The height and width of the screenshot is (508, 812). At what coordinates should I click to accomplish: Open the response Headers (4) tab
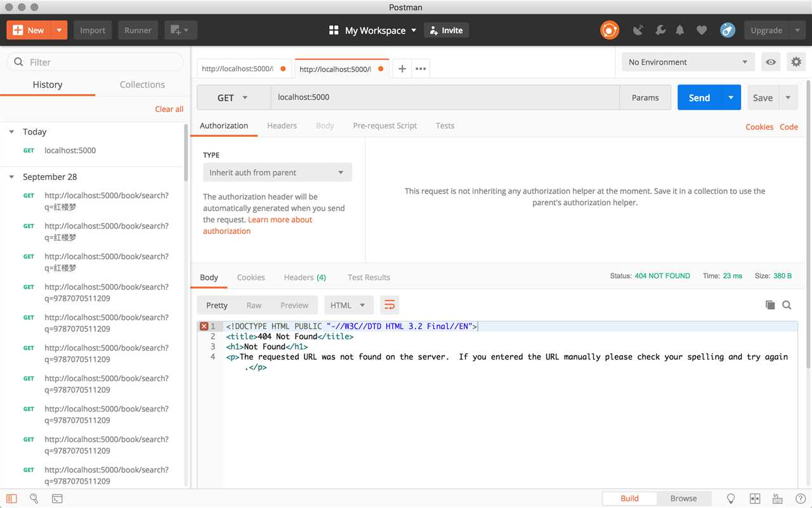pos(305,277)
